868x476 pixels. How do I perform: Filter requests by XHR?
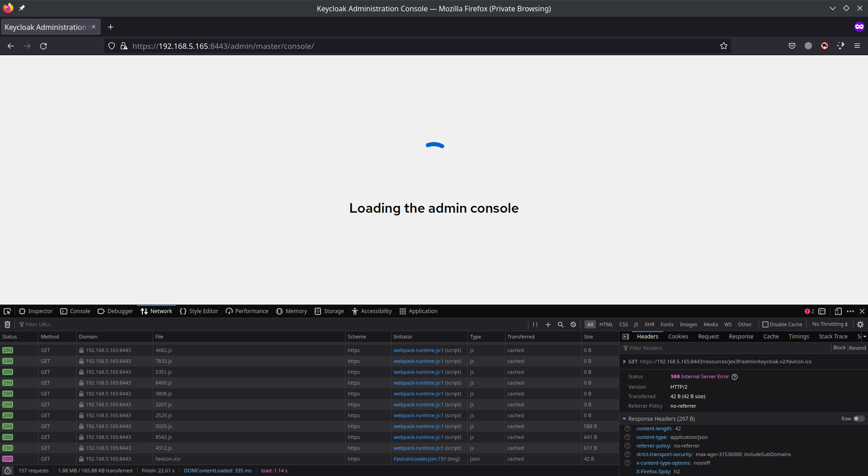pos(650,324)
